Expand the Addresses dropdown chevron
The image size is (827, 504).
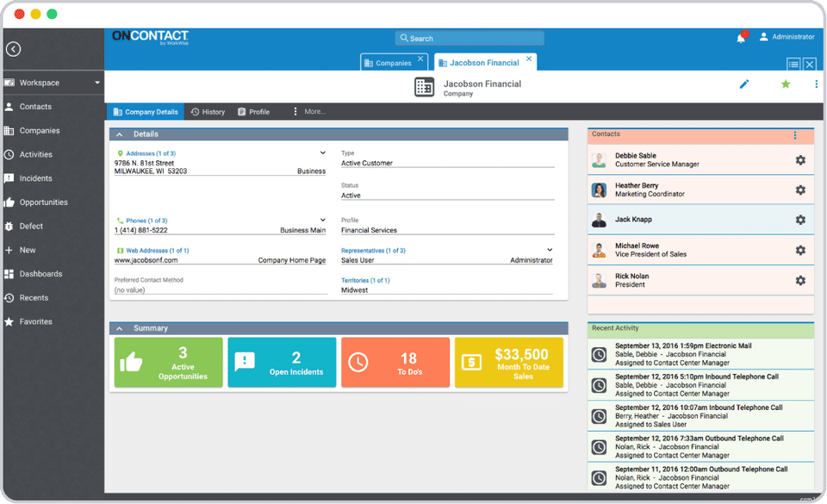coord(323,153)
